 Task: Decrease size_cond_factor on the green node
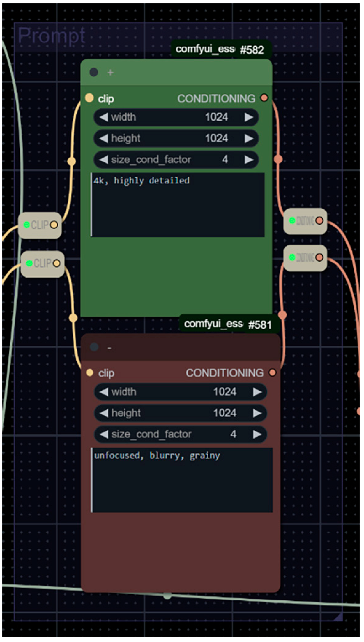coord(104,160)
